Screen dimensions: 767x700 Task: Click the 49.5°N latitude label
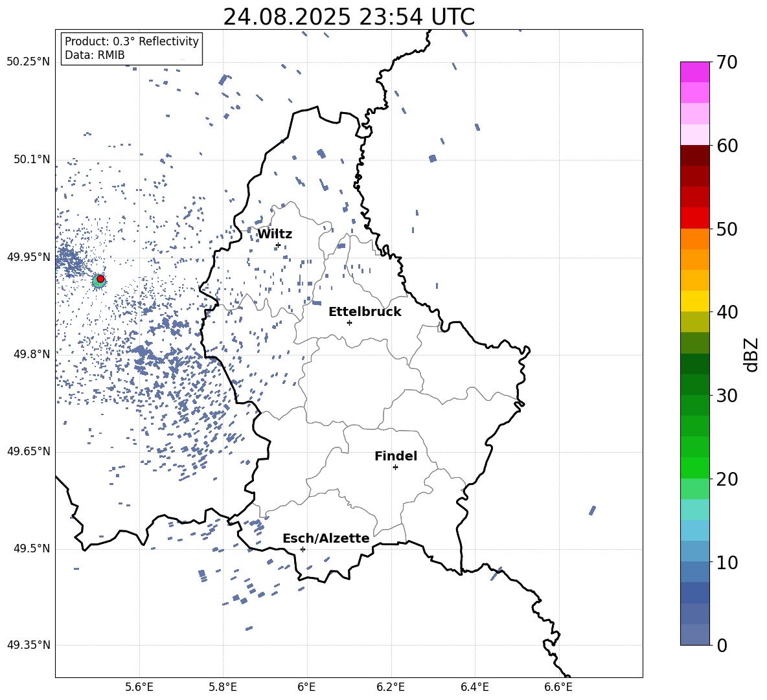tap(32, 548)
